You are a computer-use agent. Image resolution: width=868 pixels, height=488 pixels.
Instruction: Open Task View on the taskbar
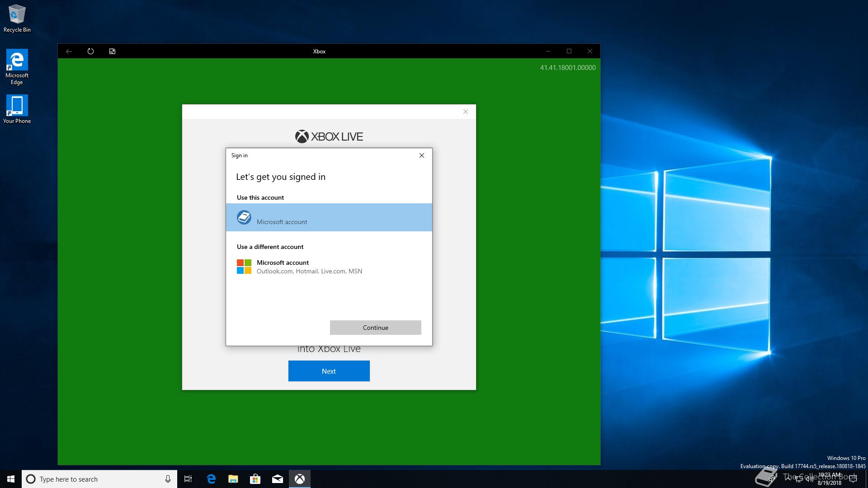[188, 479]
